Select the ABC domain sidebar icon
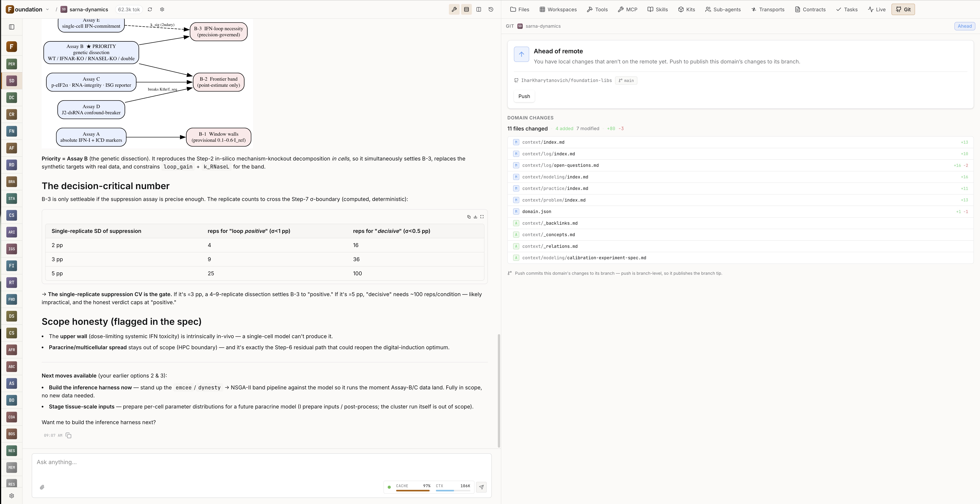Viewport: 980px width, 504px height. [12, 367]
